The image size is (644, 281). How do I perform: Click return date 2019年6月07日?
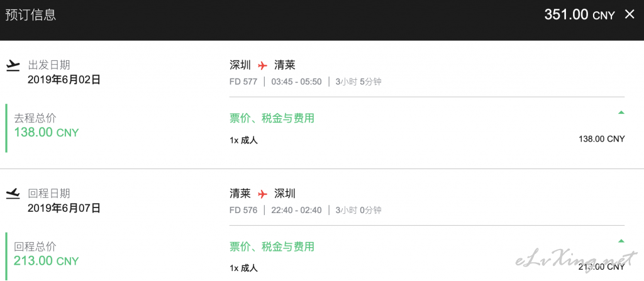point(64,208)
